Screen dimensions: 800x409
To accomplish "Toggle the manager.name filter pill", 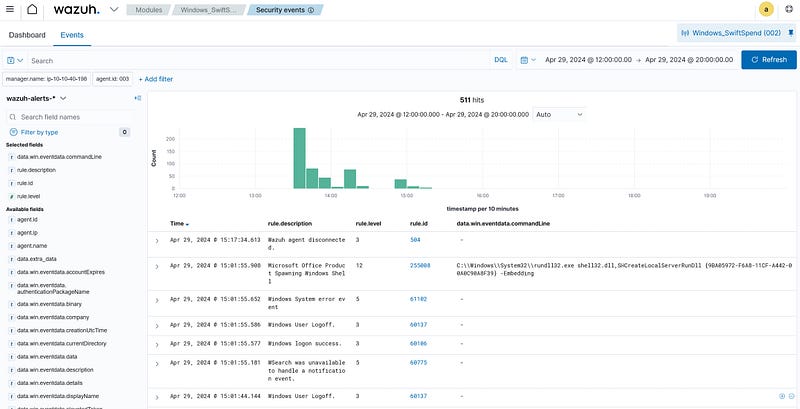I will (x=46, y=78).
